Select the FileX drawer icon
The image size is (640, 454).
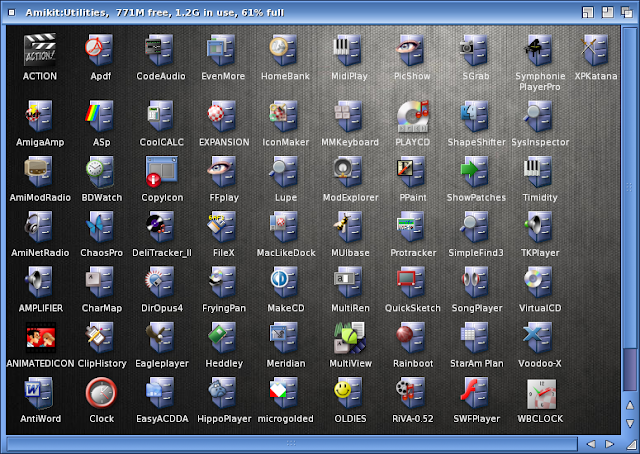(223, 227)
